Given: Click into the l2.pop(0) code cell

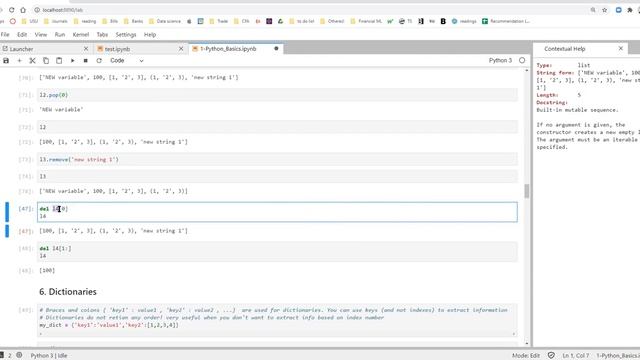Looking at the screenshot, I should [x=277, y=95].
